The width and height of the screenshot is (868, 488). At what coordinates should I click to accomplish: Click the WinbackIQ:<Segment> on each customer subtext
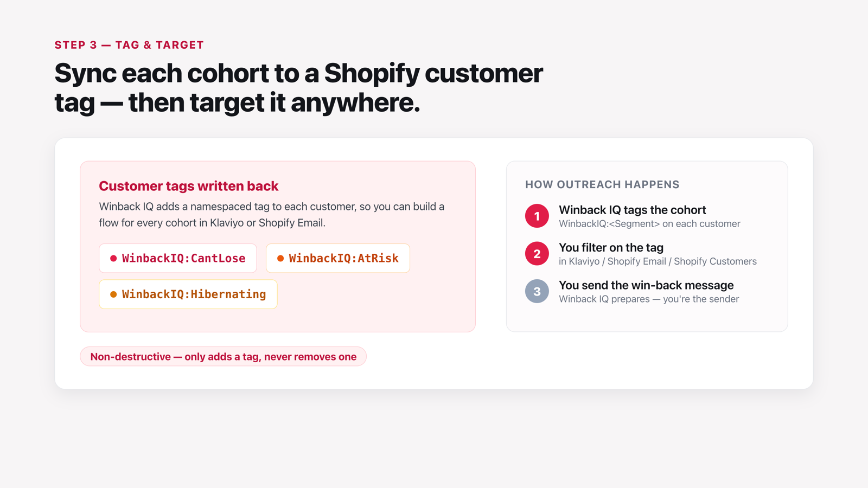pos(649,224)
